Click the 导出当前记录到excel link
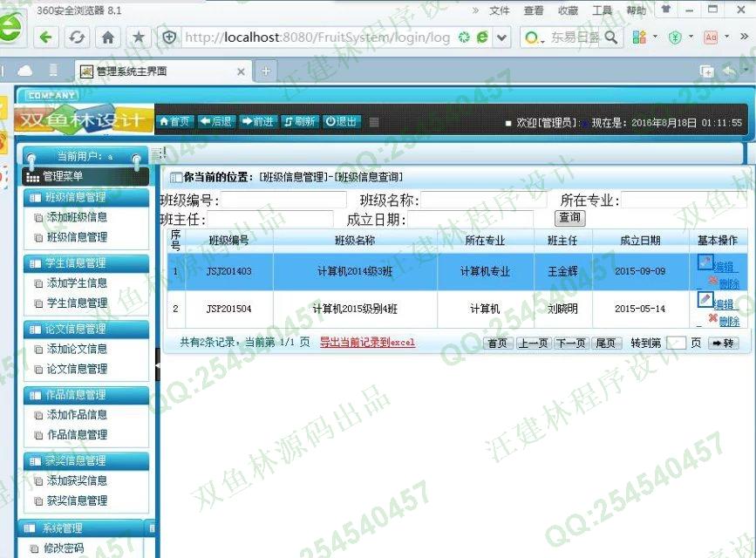Viewport: 756px width, 558px height. tap(367, 343)
